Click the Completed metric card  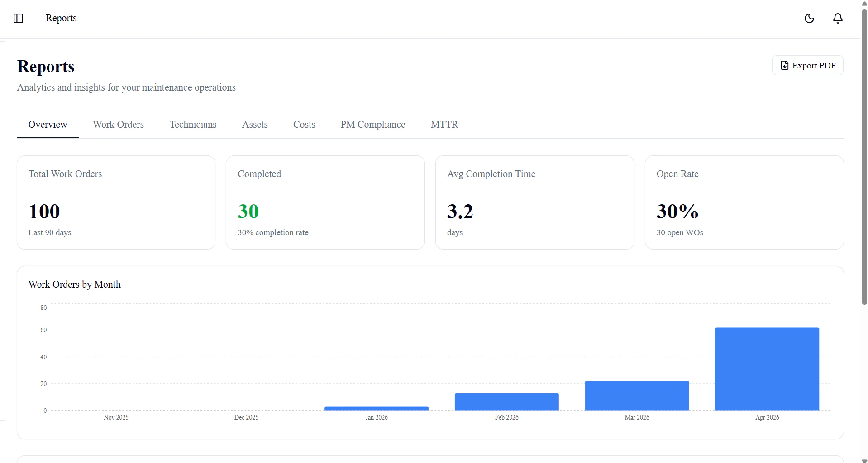[325, 202]
